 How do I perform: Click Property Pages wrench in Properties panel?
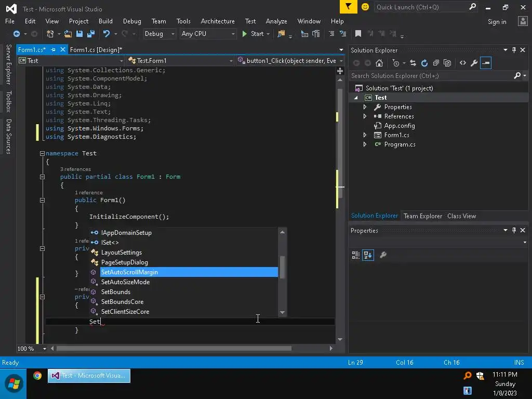coord(383,255)
